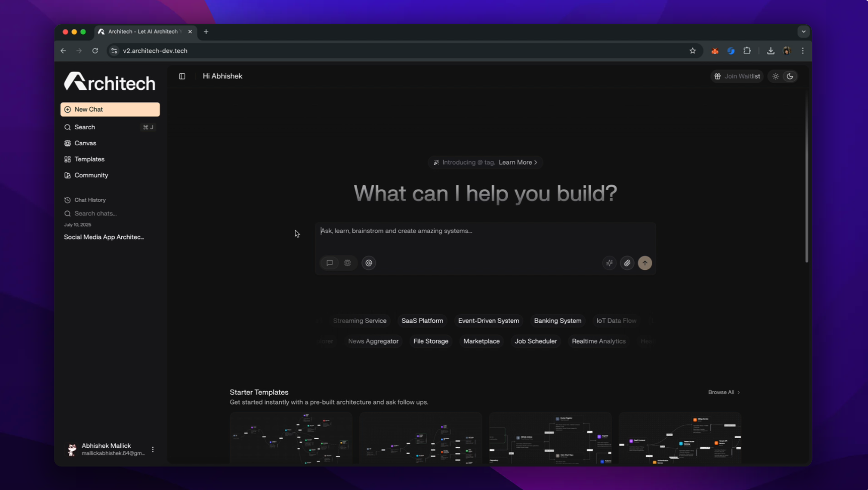This screenshot has height=490, width=868.
Task: Click the Join Waitlist button
Action: pos(738,76)
